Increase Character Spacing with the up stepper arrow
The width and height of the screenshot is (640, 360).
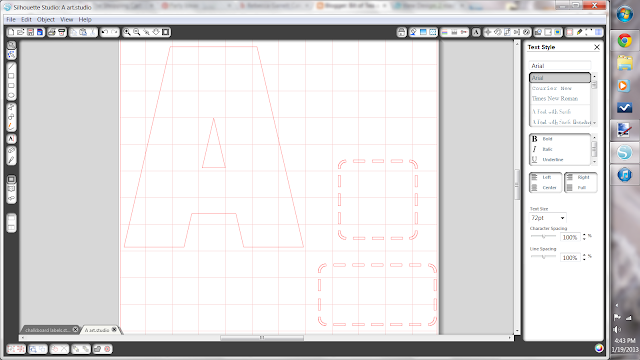pyautogui.click(x=584, y=235)
